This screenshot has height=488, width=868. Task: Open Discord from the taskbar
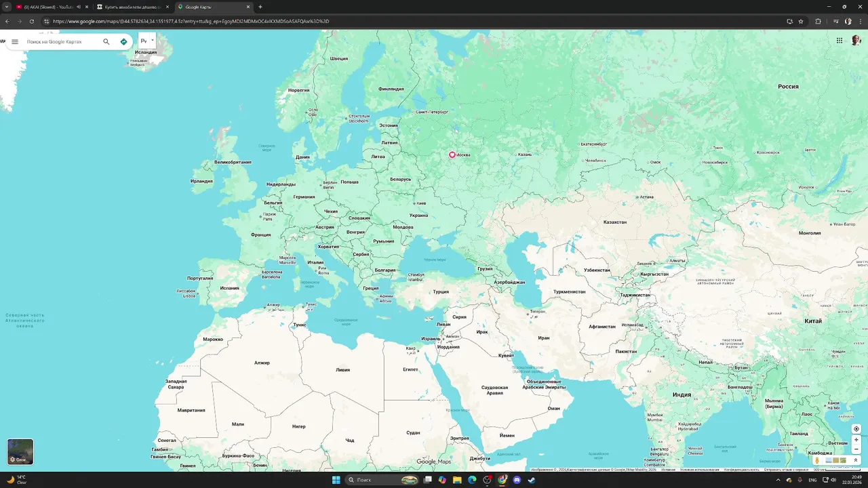pyautogui.click(x=517, y=480)
